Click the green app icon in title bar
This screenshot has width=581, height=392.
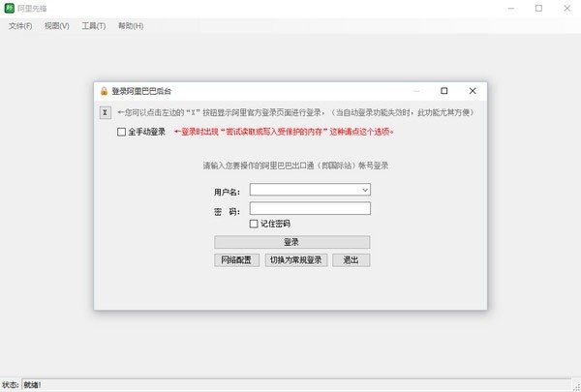coord(10,8)
